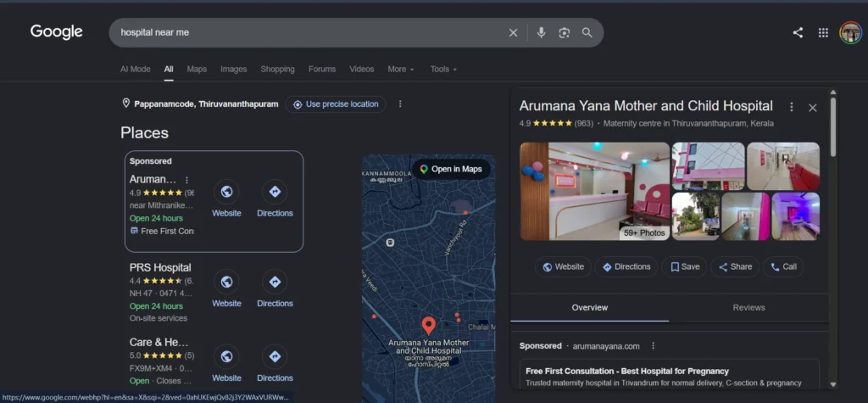The image size is (868, 403).
Task: Switch to Videos results tab
Action: click(x=361, y=70)
